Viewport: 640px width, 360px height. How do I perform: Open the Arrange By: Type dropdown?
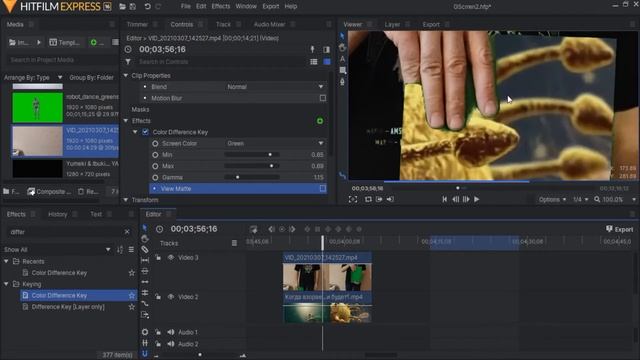[x=33, y=78]
